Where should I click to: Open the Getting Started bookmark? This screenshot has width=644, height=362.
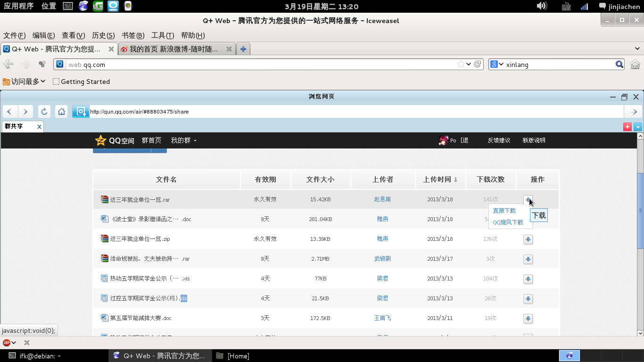pos(81,82)
